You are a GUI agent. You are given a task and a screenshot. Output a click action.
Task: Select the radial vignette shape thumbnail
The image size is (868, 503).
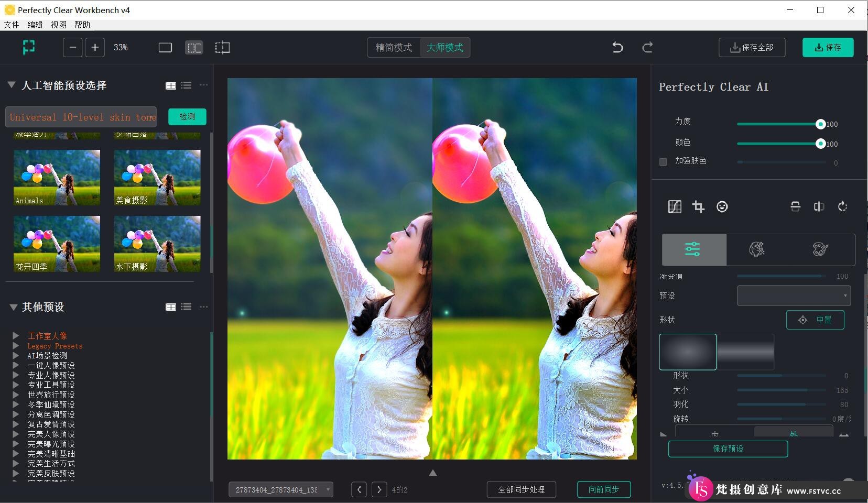pos(688,352)
